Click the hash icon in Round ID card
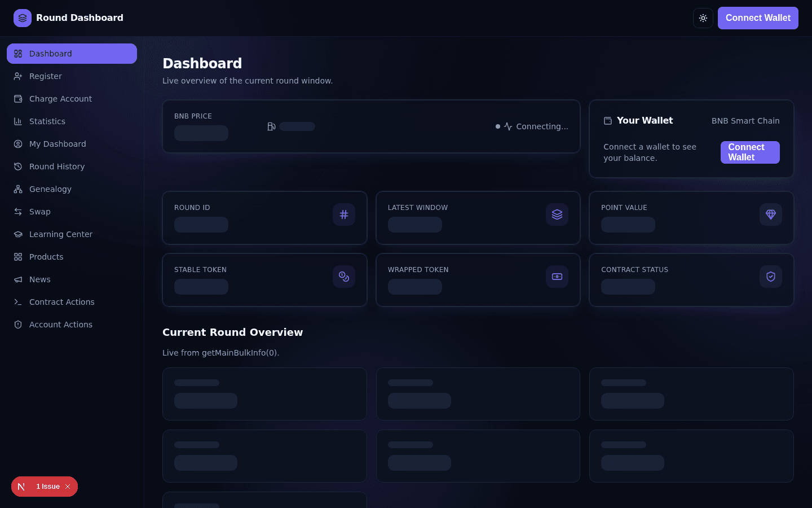The width and height of the screenshot is (812, 508). [x=344, y=214]
